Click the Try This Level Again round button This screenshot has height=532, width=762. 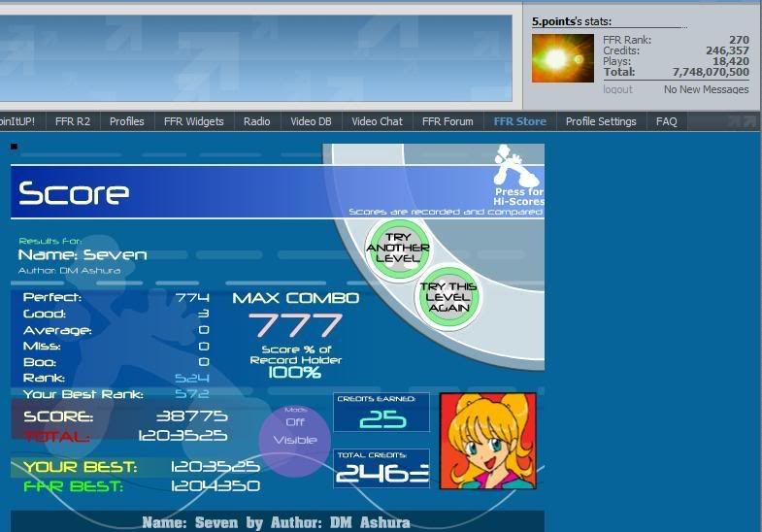click(x=447, y=296)
